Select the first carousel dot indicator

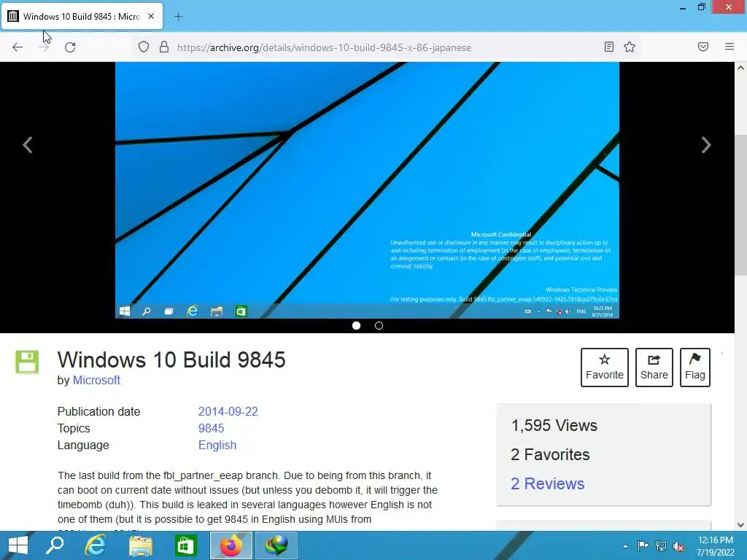pos(356,326)
